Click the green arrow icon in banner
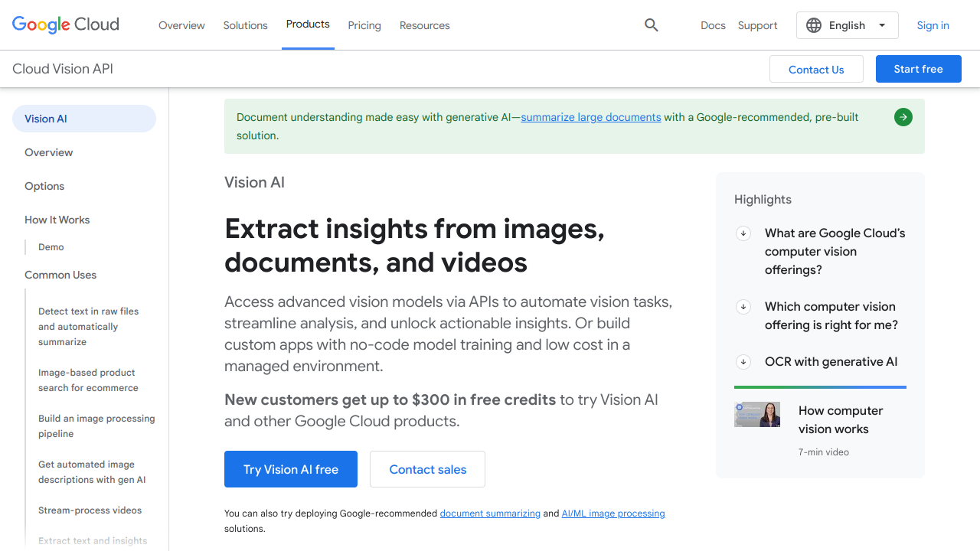Image resolution: width=980 pixels, height=551 pixels. click(x=903, y=117)
